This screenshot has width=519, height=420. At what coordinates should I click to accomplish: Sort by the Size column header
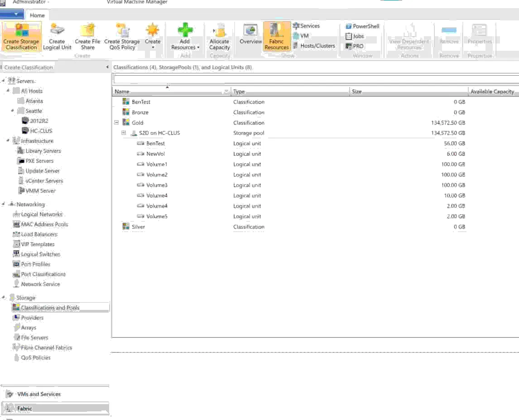point(408,92)
